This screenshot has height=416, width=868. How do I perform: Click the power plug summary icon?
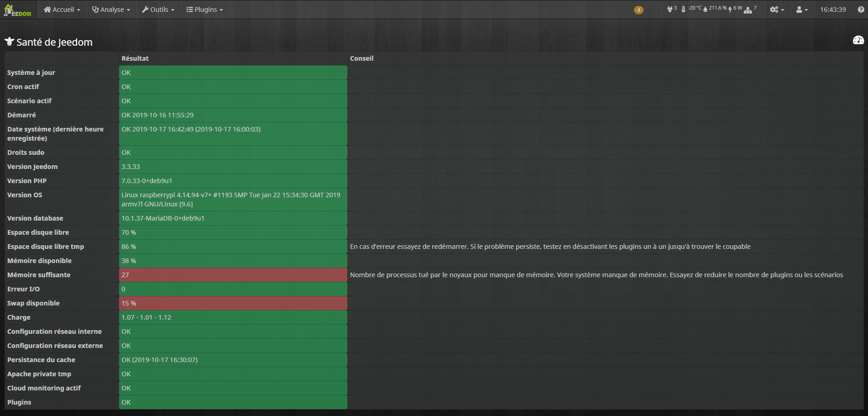670,9
